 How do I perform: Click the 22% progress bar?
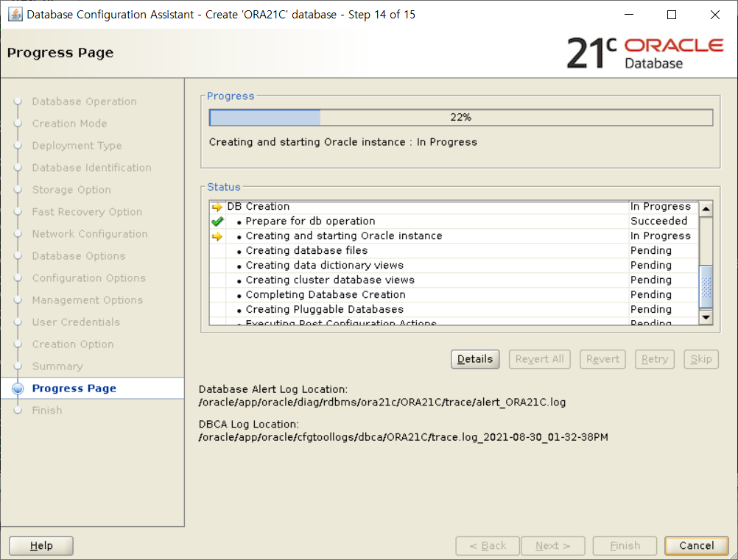click(461, 118)
